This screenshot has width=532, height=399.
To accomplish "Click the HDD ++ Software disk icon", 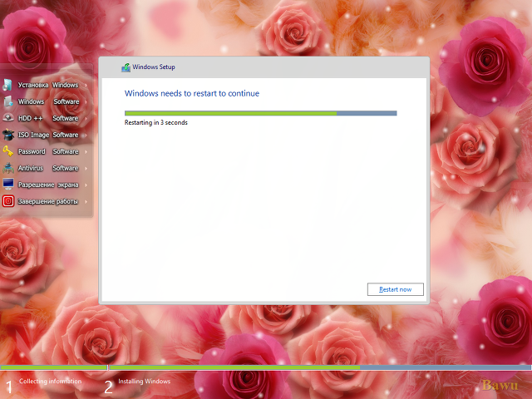I will coord(7,118).
